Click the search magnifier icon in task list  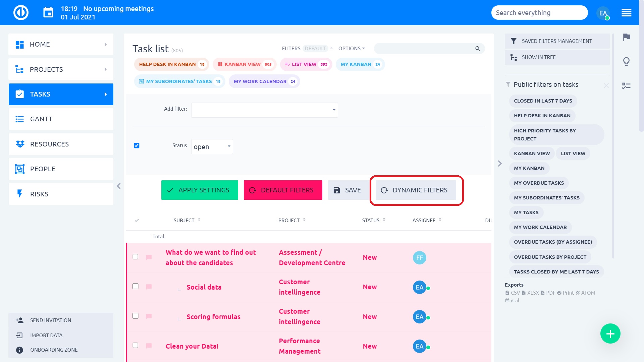(478, 49)
